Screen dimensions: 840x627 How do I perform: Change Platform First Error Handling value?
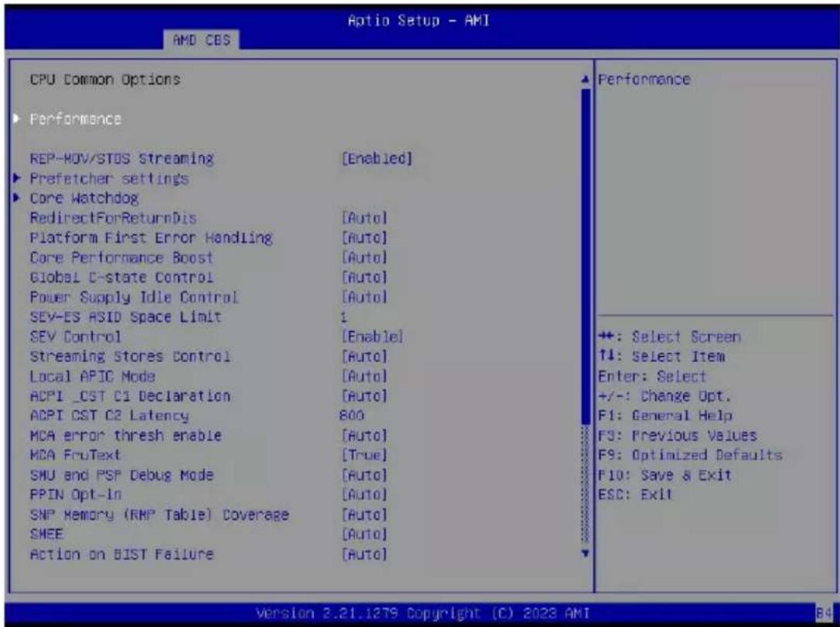click(x=364, y=238)
